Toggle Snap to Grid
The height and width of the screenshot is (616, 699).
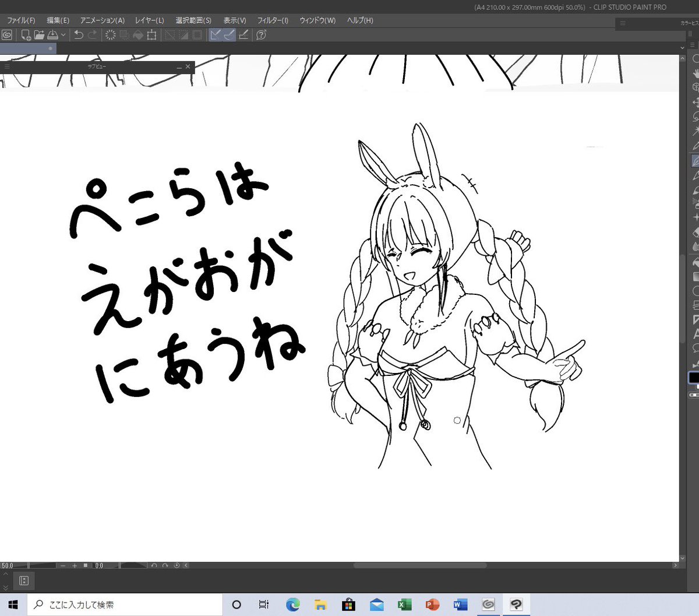click(x=243, y=35)
